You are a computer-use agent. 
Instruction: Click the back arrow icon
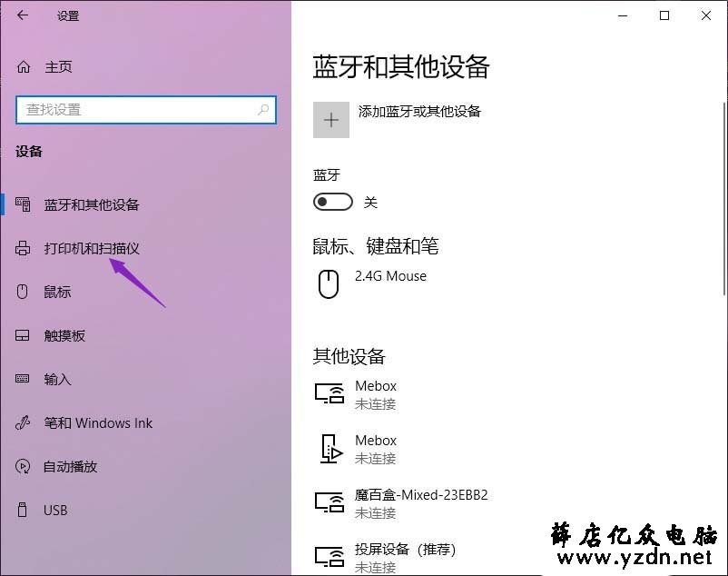pos(23,15)
